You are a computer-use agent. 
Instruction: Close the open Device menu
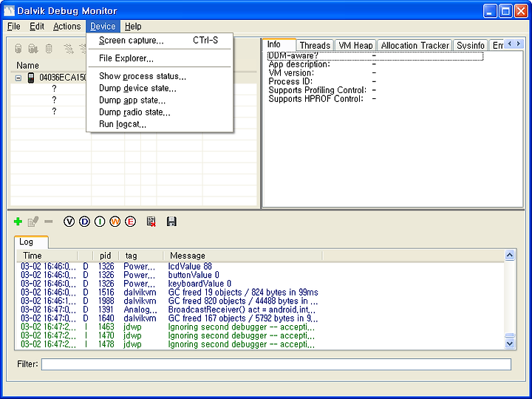(x=103, y=26)
